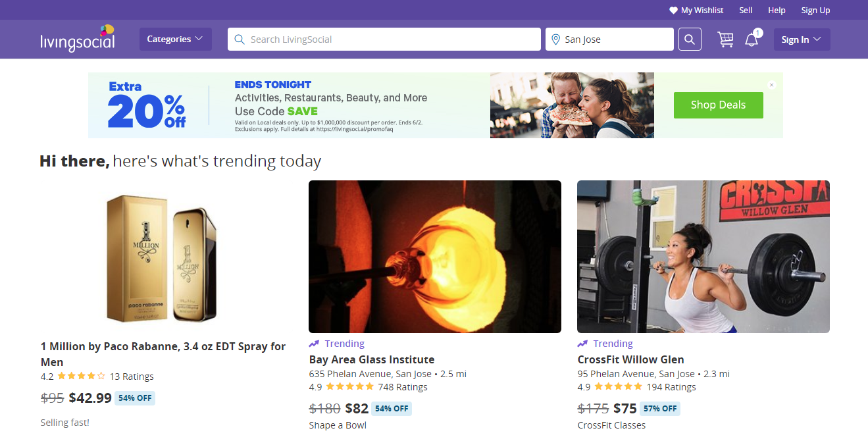Expand the Categories dropdown

pyautogui.click(x=175, y=39)
